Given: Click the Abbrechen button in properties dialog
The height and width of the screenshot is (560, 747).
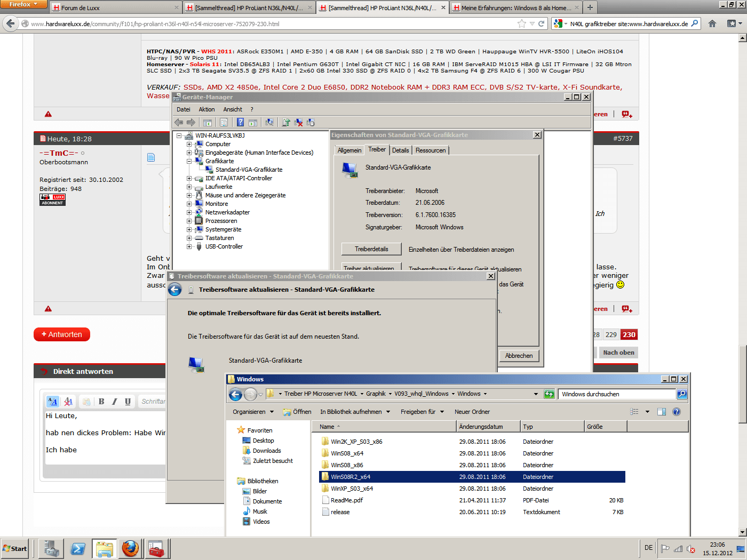Looking at the screenshot, I should [x=519, y=356].
